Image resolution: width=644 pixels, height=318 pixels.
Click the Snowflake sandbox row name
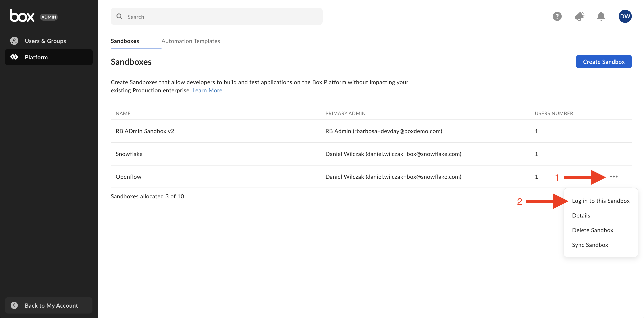point(129,154)
